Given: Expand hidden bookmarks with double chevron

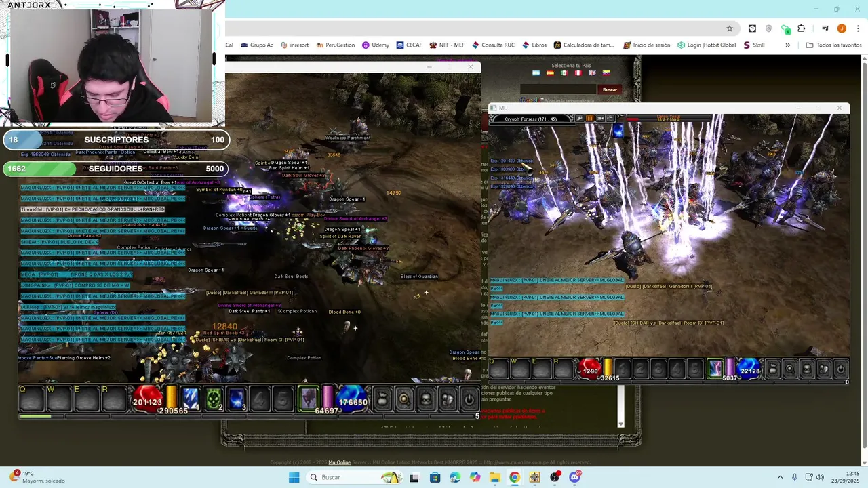Looking at the screenshot, I should [x=787, y=45].
